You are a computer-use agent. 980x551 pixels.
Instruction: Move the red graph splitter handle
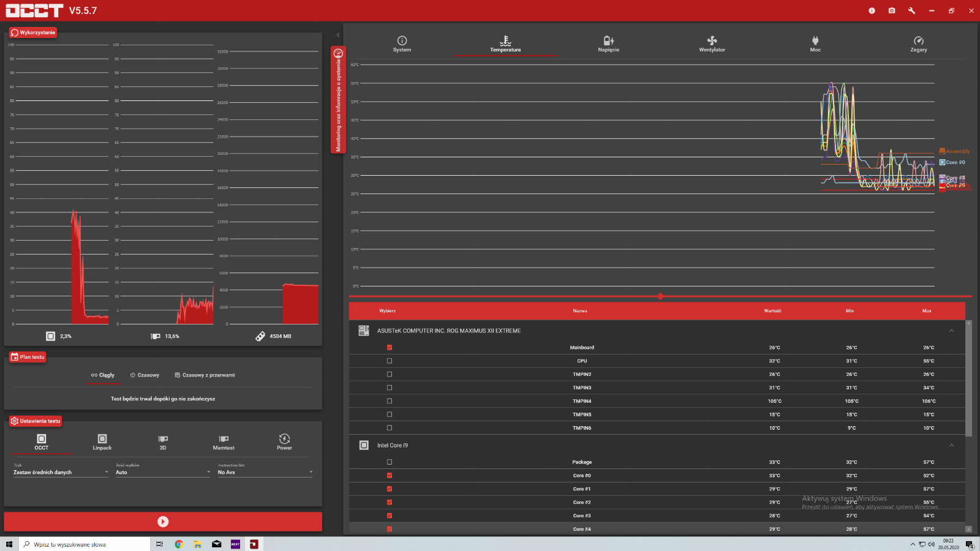pyautogui.click(x=660, y=296)
